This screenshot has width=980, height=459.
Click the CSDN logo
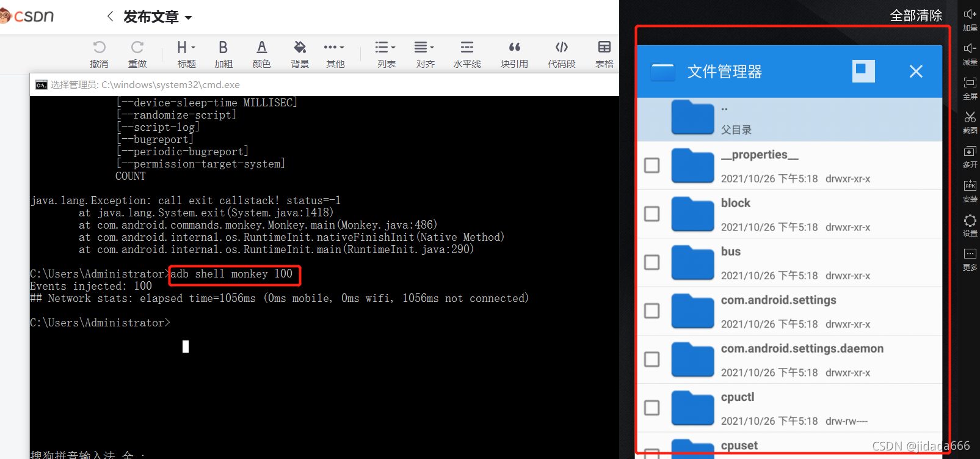coord(27,16)
